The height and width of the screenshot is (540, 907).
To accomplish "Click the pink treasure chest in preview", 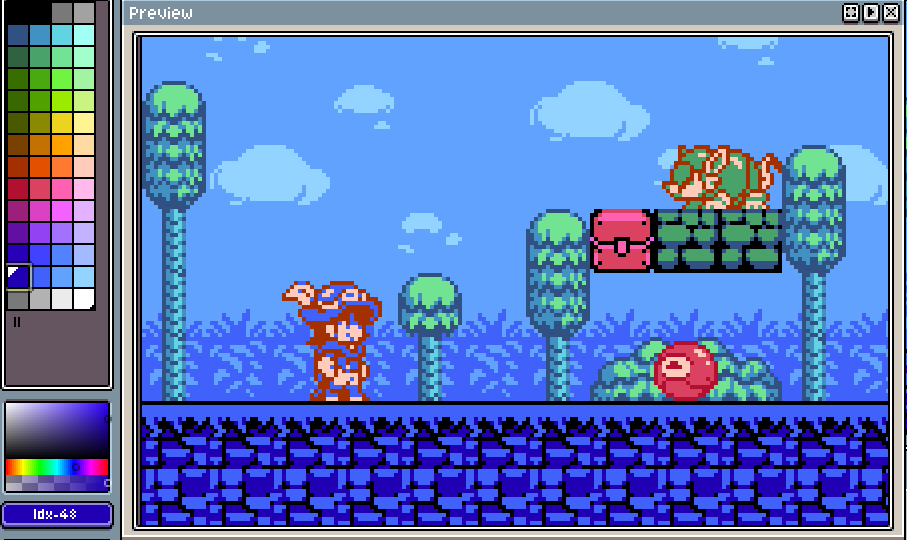I will 621,241.
